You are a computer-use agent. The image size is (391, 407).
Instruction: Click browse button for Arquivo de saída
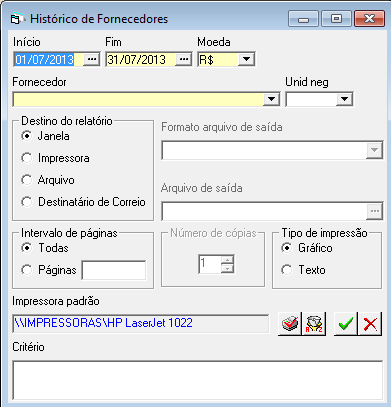coord(375,211)
